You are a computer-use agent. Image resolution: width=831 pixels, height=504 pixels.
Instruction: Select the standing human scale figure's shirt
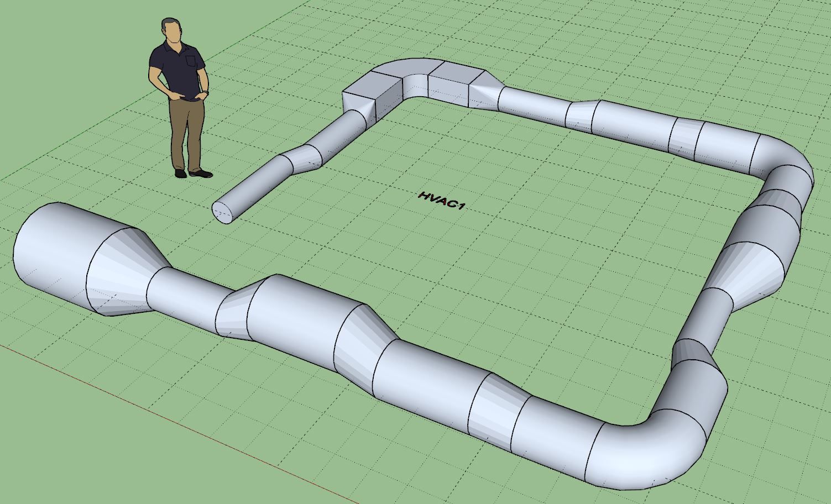(x=177, y=69)
